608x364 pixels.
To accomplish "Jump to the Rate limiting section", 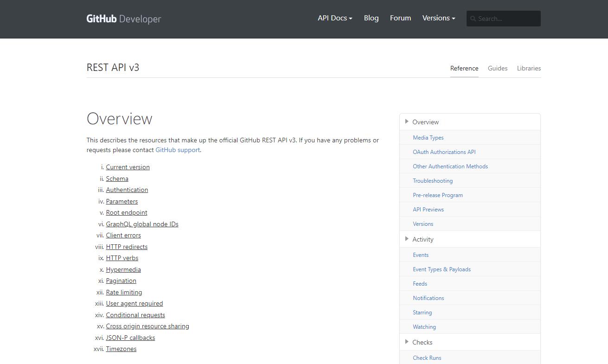I will pos(124,292).
